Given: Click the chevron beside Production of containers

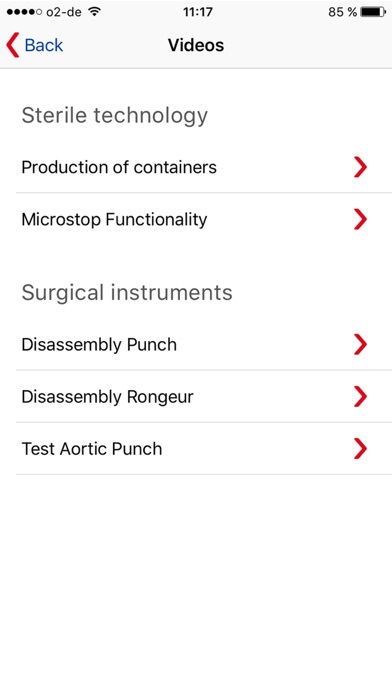Looking at the screenshot, I should [360, 167].
